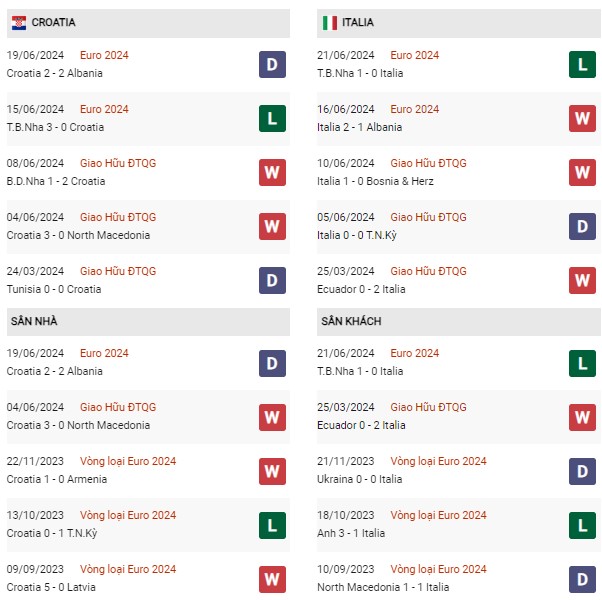The image size is (602, 600).
Task: Click the L badge for Anh 3-1 Italia
Action: [582, 526]
